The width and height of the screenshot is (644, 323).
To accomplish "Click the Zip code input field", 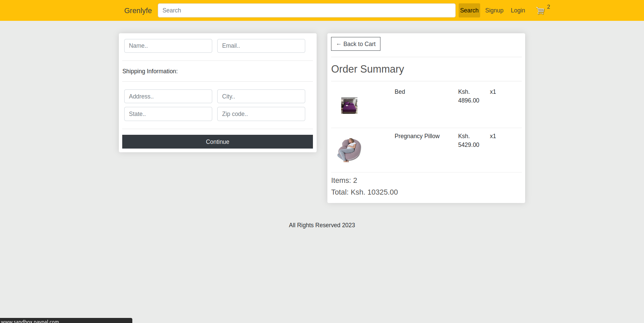I will [x=261, y=114].
